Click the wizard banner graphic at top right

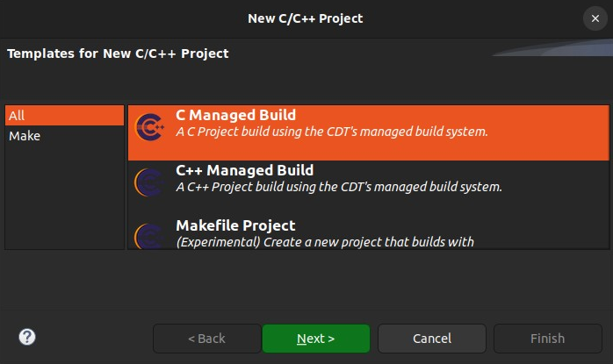coord(552,47)
